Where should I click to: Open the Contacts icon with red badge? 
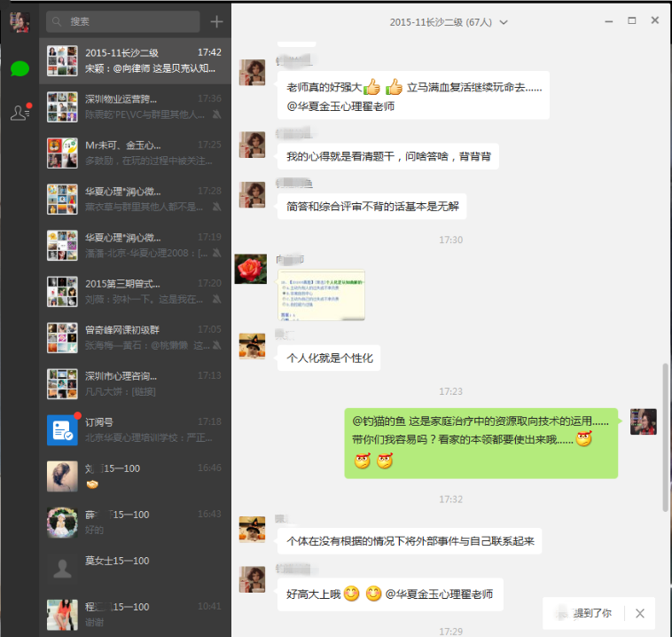coord(20,112)
